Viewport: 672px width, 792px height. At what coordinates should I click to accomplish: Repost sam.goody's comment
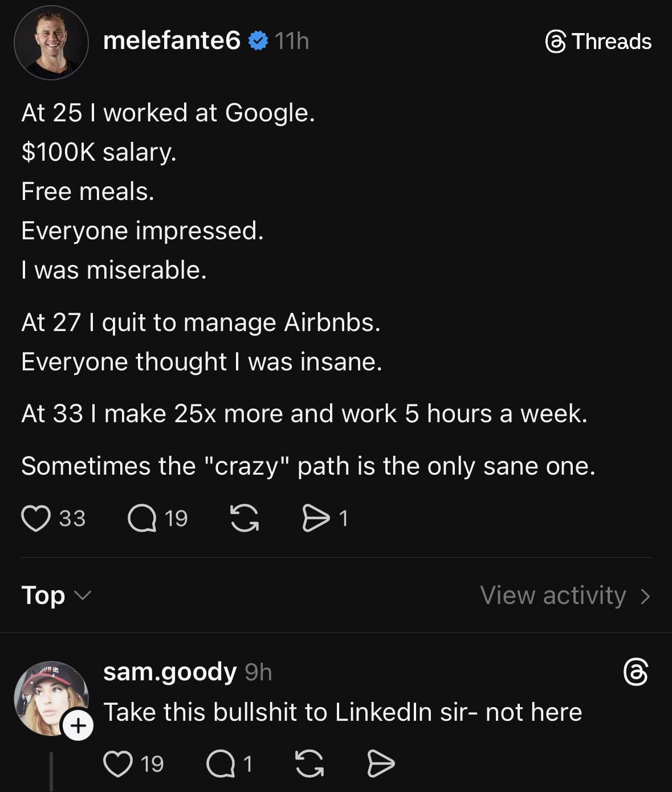pos(309,764)
